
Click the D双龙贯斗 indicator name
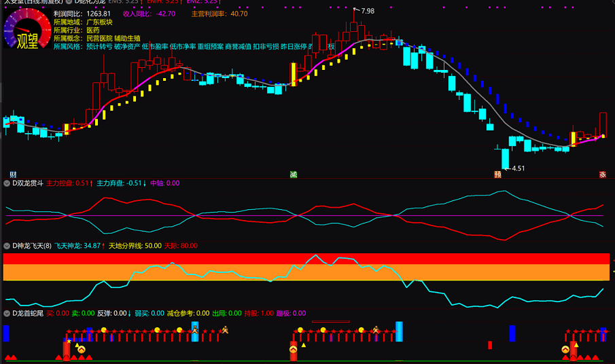click(x=28, y=183)
